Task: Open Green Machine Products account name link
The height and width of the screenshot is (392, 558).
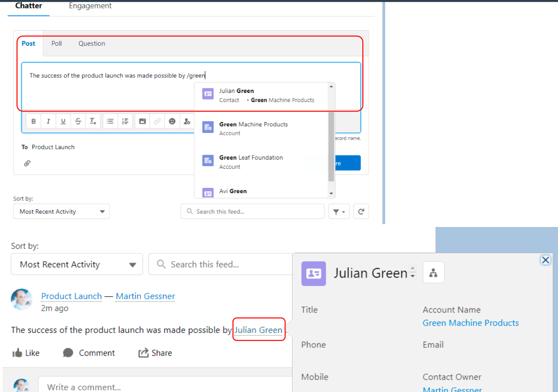Action: (x=470, y=323)
